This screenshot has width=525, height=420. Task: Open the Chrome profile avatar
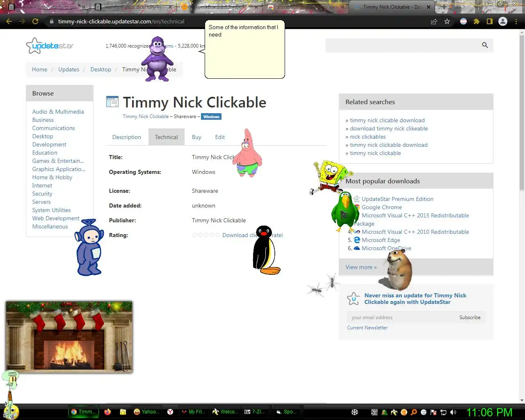tap(503, 21)
